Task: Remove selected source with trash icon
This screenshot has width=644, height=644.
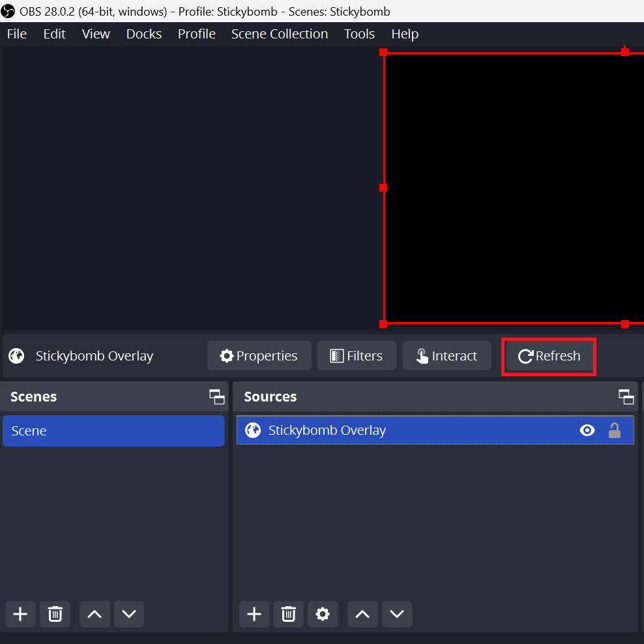Action: (288, 614)
